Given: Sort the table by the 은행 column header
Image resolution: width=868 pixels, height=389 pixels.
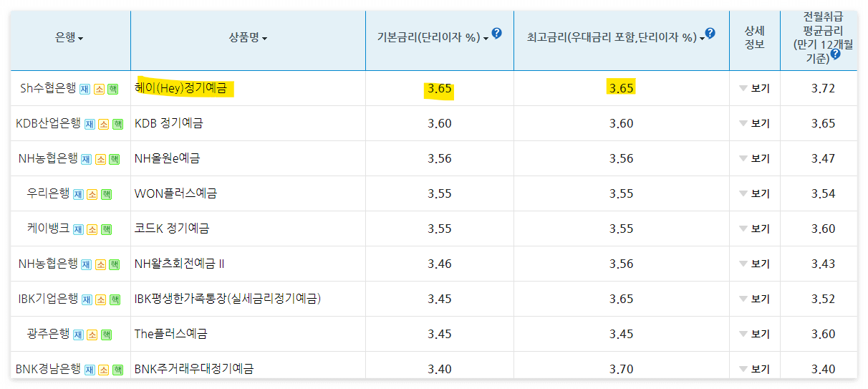Looking at the screenshot, I should (69, 38).
